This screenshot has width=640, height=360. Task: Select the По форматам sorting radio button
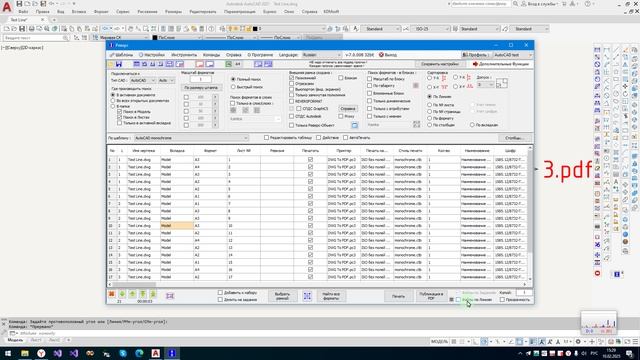point(429,118)
